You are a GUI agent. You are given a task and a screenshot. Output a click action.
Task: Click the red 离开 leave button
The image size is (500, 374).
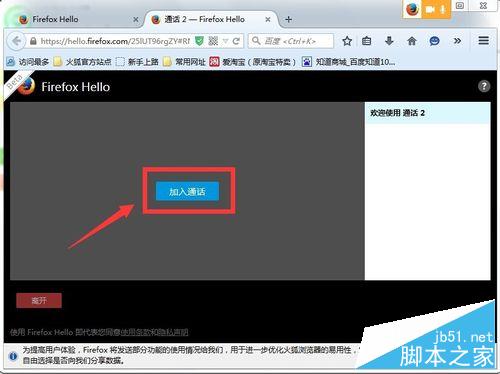pyautogui.click(x=39, y=300)
